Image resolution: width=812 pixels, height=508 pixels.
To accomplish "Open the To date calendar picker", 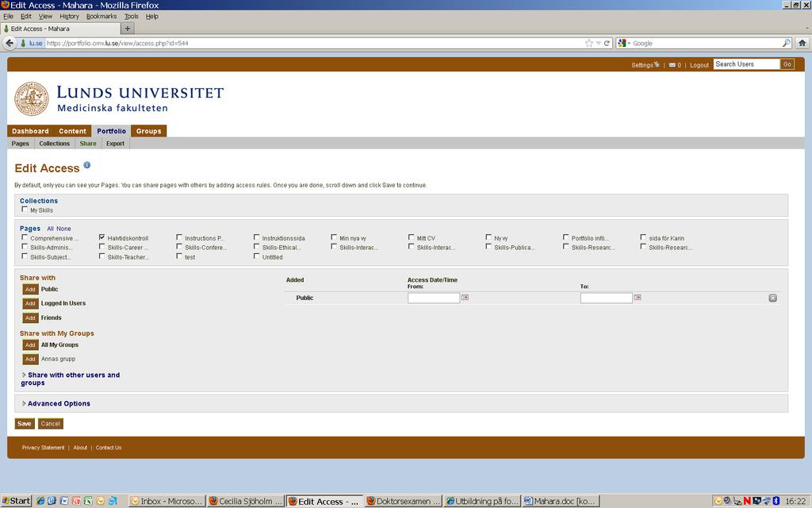I will pos(638,298).
